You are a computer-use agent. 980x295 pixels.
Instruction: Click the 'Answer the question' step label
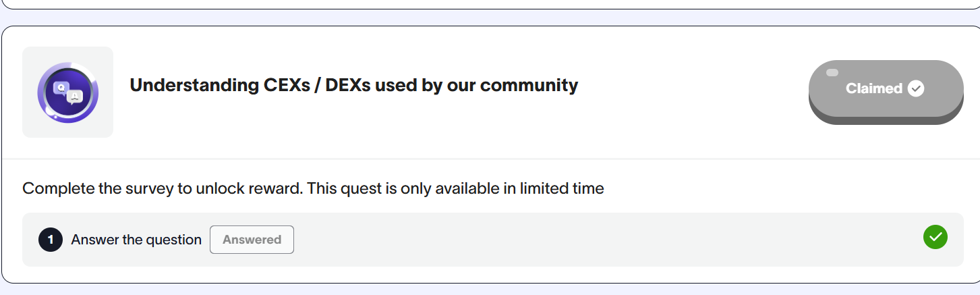[x=136, y=240]
